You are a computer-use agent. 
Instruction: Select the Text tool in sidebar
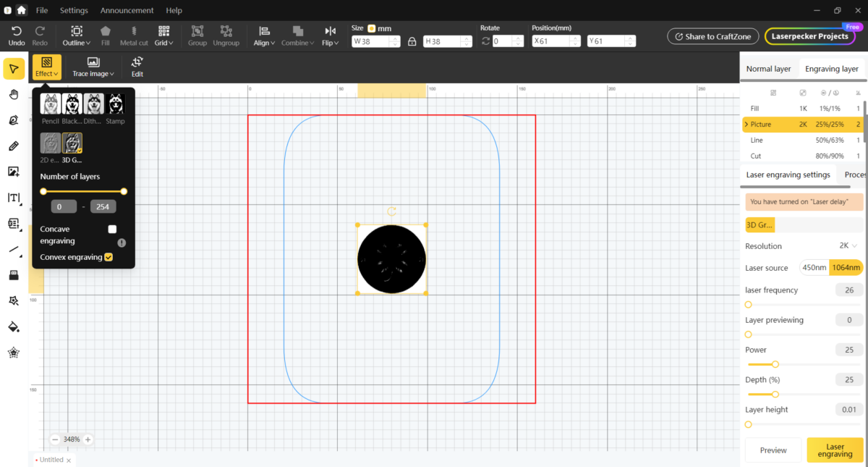tap(13, 198)
